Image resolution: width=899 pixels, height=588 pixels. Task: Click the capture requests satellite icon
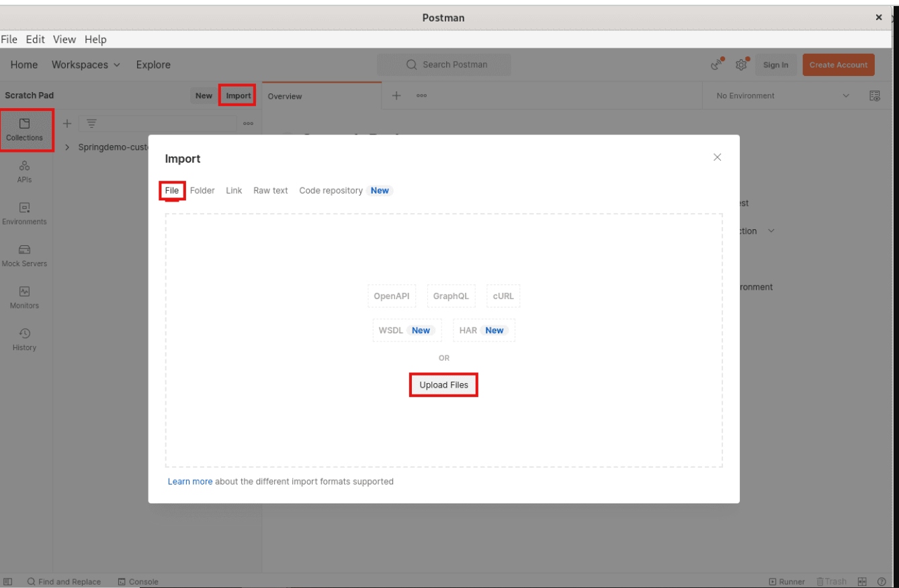[718, 65]
